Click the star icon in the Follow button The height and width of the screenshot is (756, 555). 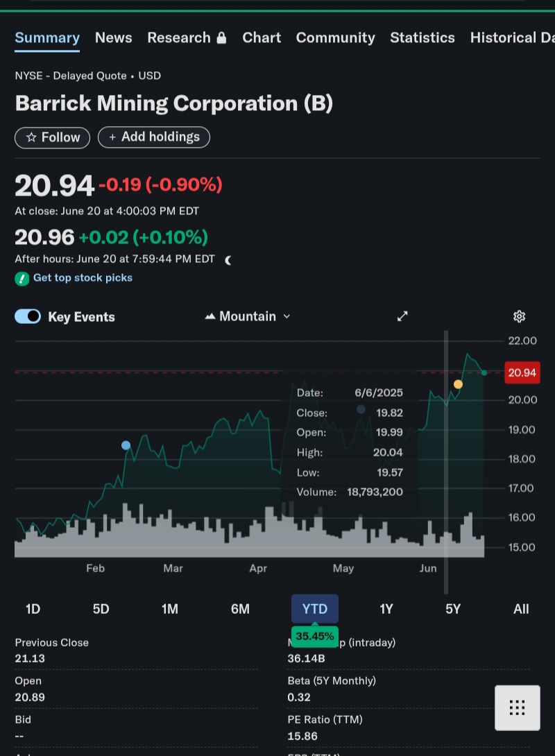[x=31, y=137]
